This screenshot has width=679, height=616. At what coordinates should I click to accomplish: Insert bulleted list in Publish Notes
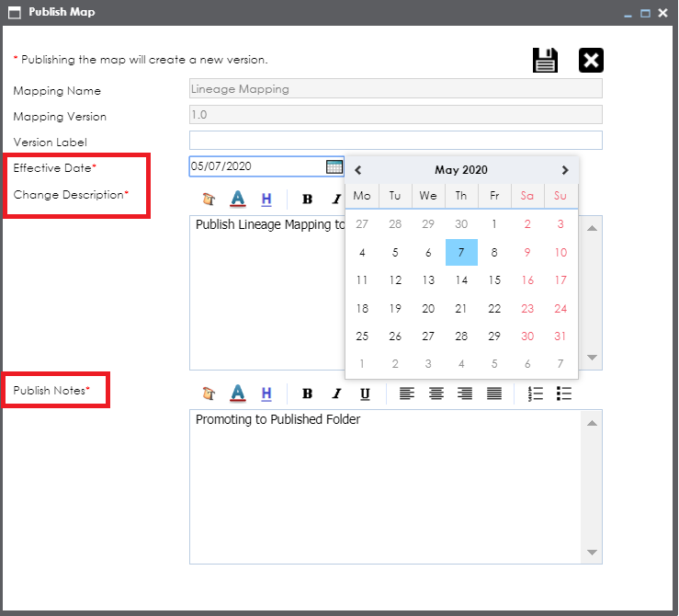pos(564,394)
